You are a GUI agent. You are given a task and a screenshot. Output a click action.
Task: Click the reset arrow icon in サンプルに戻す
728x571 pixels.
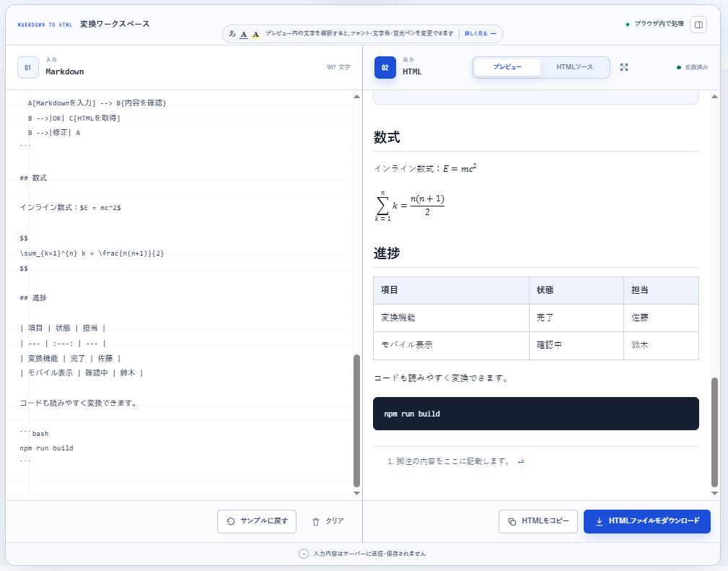coord(231,521)
